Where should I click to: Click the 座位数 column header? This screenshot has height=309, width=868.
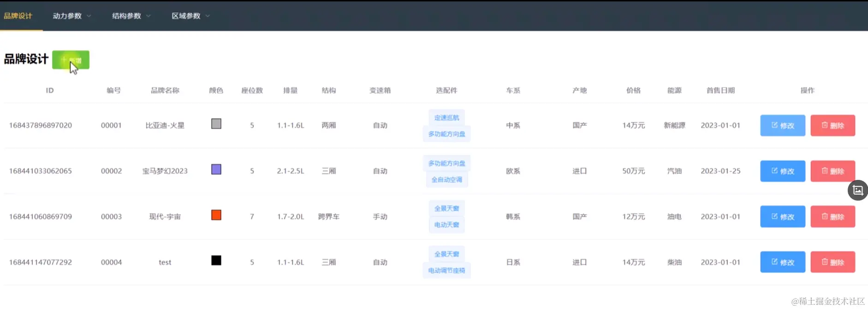252,90
